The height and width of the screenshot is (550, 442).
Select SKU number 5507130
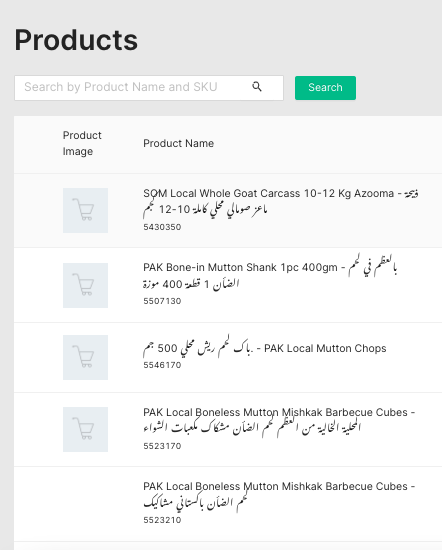tap(162, 301)
